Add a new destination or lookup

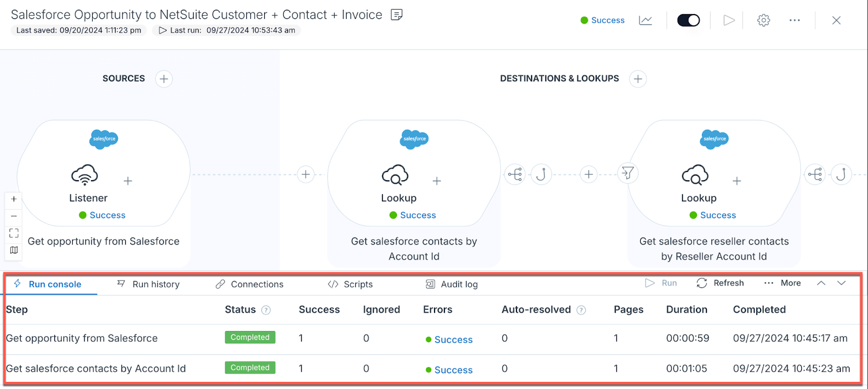pos(638,79)
